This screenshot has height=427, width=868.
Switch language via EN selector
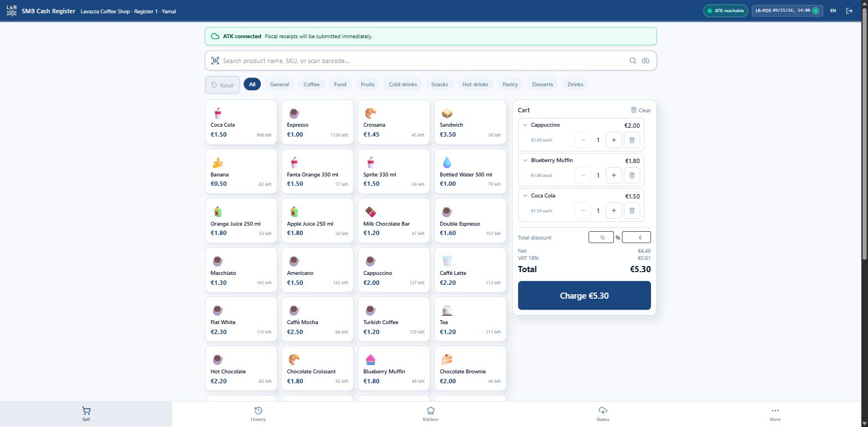(x=833, y=11)
